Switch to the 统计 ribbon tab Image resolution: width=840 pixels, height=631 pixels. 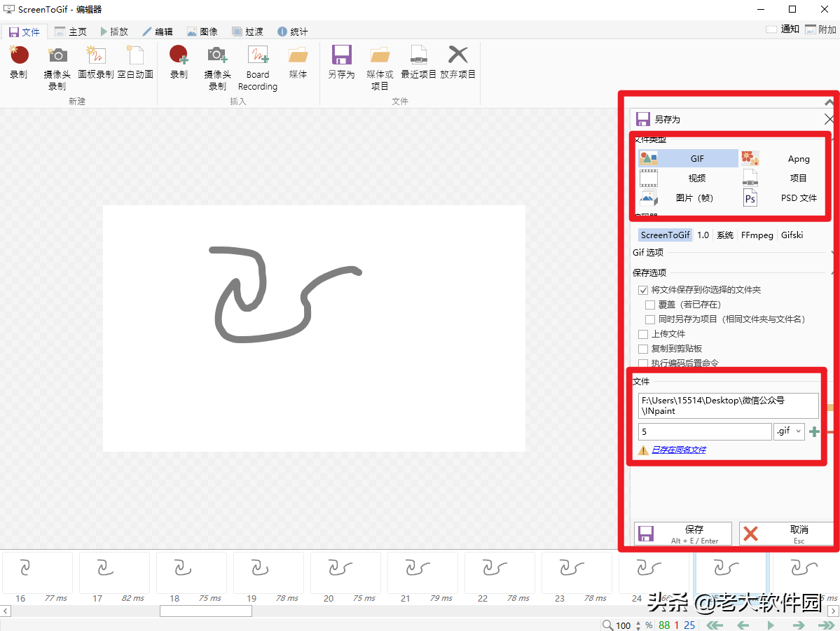click(293, 32)
